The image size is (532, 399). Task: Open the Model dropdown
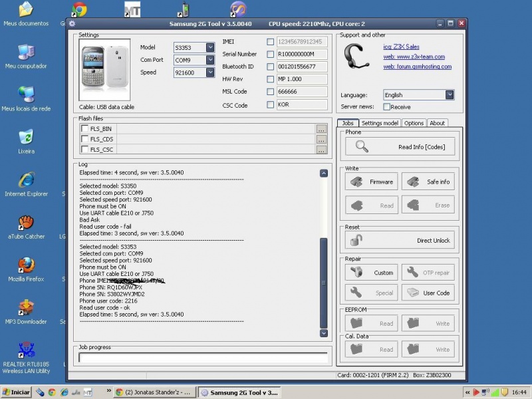click(210, 47)
